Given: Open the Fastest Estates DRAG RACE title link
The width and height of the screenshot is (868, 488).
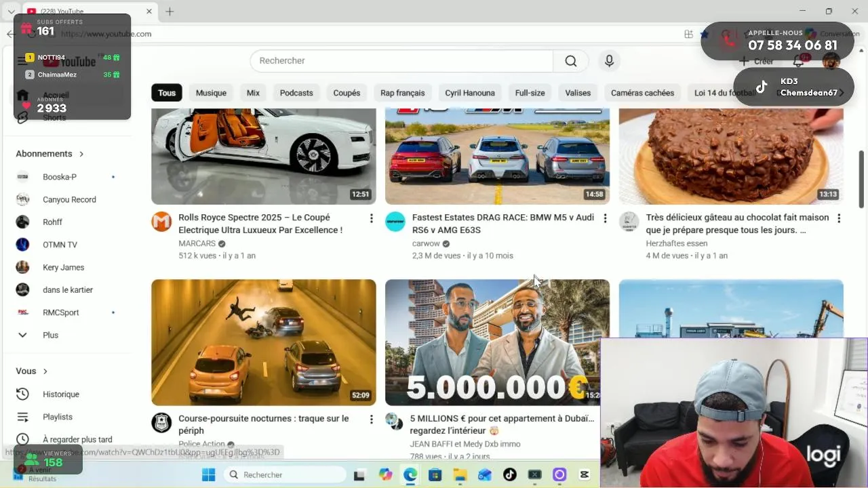Looking at the screenshot, I should click(x=502, y=224).
